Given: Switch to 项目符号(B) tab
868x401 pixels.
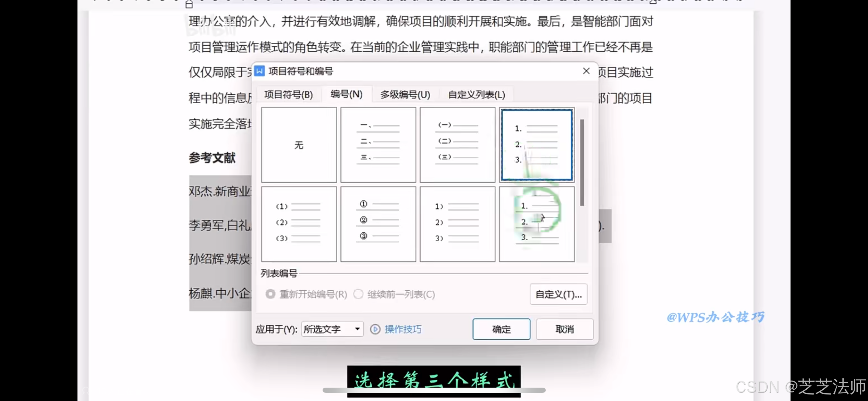Looking at the screenshot, I should [x=288, y=95].
